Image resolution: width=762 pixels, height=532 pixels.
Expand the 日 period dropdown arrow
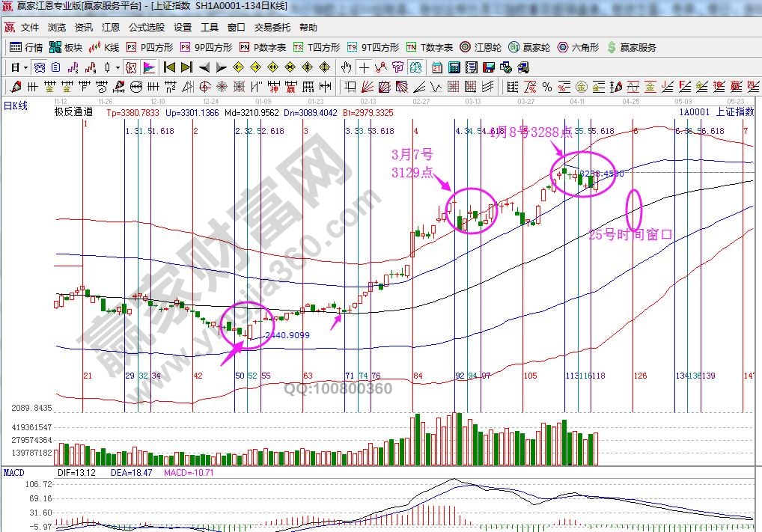26,67
